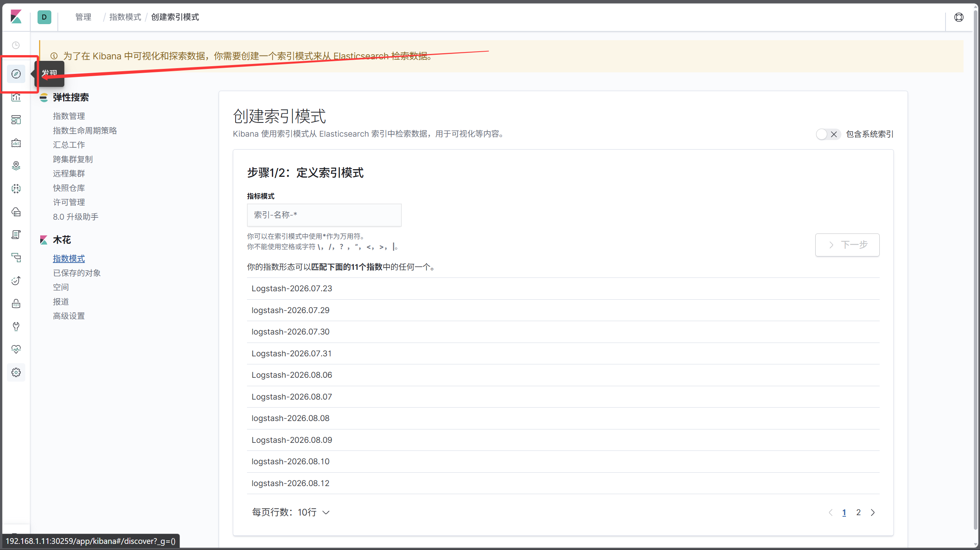Select the Logstash-2026.08.09 row

tap(563, 440)
